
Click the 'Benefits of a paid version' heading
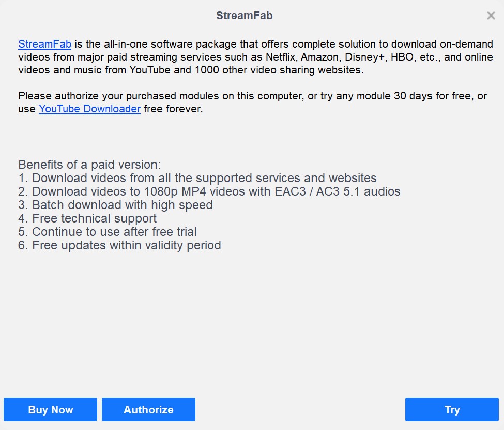[x=89, y=165]
